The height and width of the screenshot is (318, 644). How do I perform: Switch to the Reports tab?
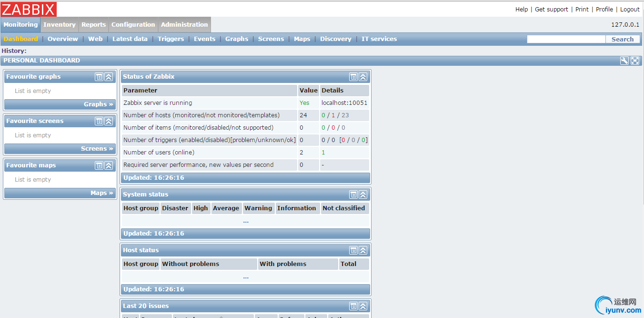(x=93, y=25)
